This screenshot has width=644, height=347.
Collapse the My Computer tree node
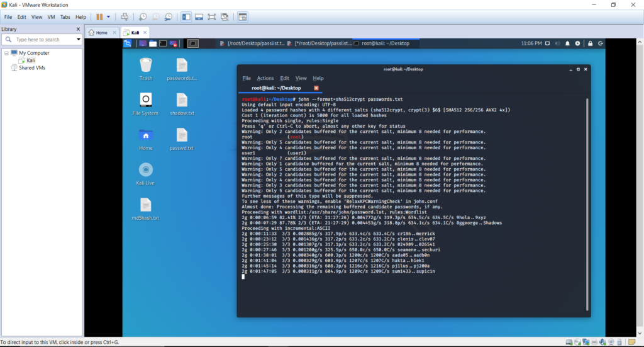point(6,53)
